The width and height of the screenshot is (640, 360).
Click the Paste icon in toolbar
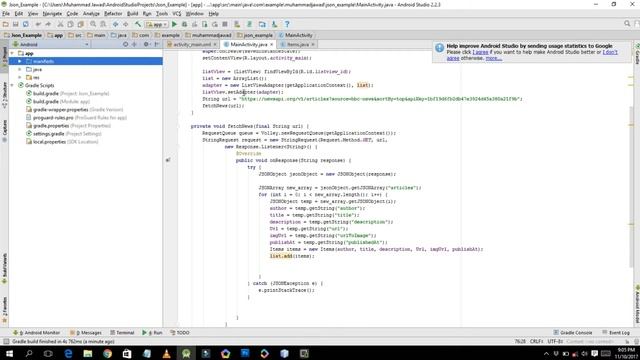pyautogui.click(x=80, y=24)
